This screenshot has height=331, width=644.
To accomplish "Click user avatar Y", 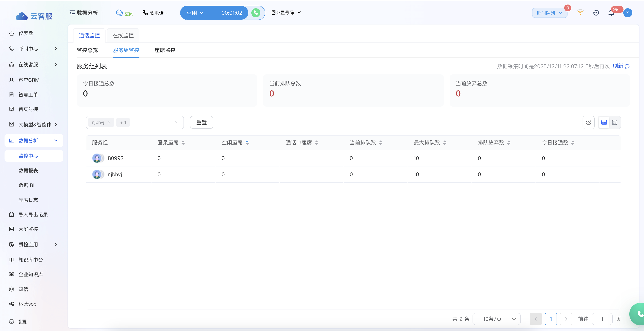I will 627,13.
